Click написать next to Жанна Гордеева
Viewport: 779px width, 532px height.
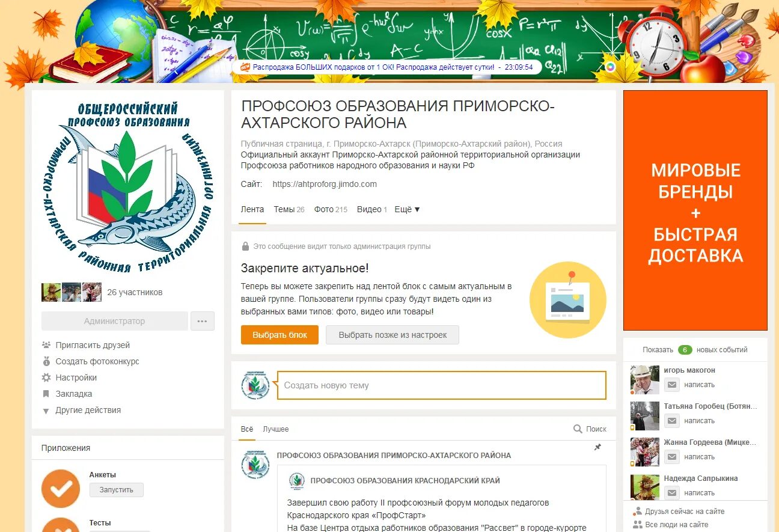700,457
